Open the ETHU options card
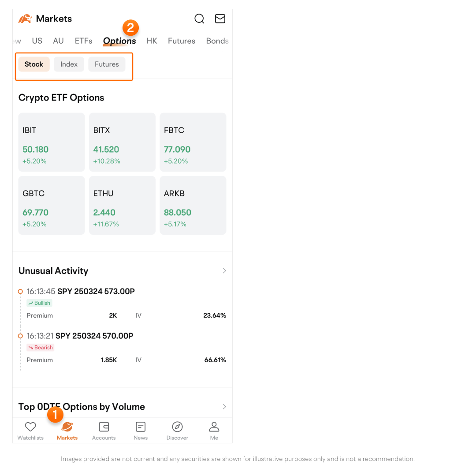This screenshot has width=476, height=472. tap(122, 206)
